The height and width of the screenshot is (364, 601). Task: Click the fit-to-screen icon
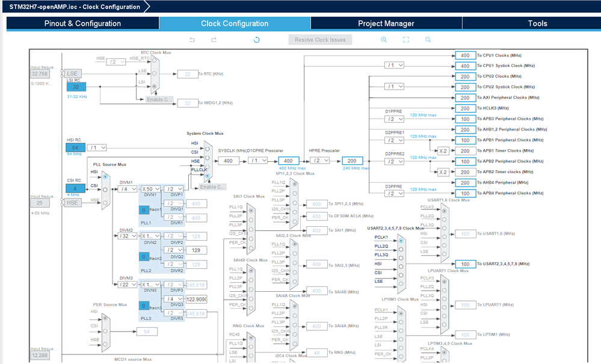pyautogui.click(x=406, y=40)
